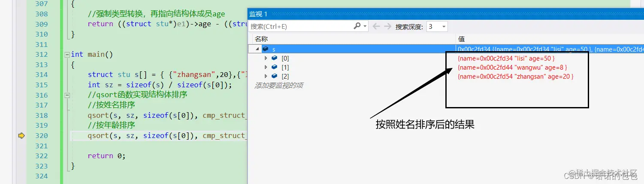
Task: Select the [1] row label
Action: click(x=285, y=67)
